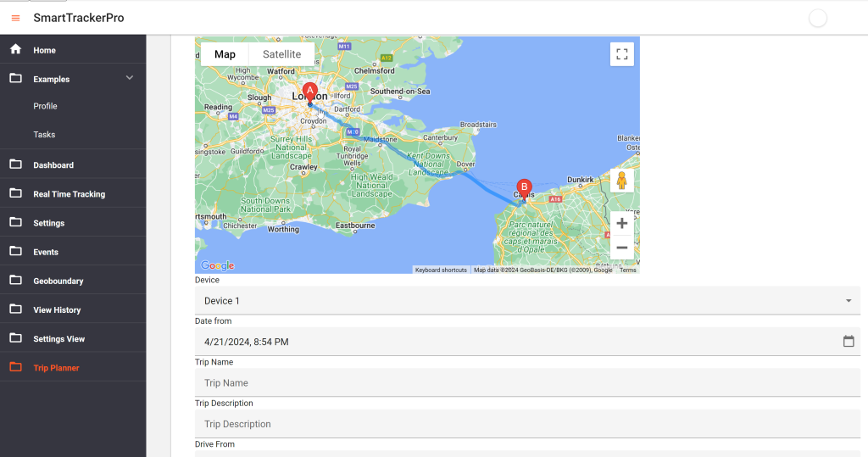Click the Dunkirk label on map
This screenshot has width=868, height=457.
pyautogui.click(x=580, y=180)
